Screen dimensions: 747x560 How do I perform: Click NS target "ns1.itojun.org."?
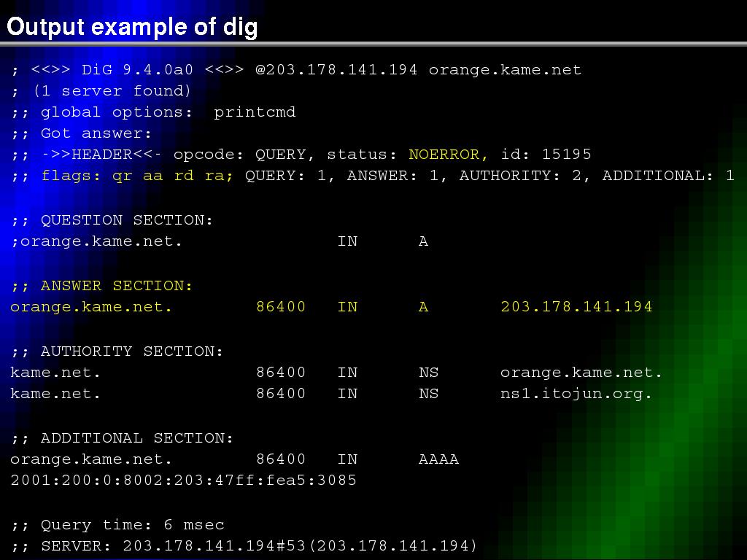click(576, 394)
